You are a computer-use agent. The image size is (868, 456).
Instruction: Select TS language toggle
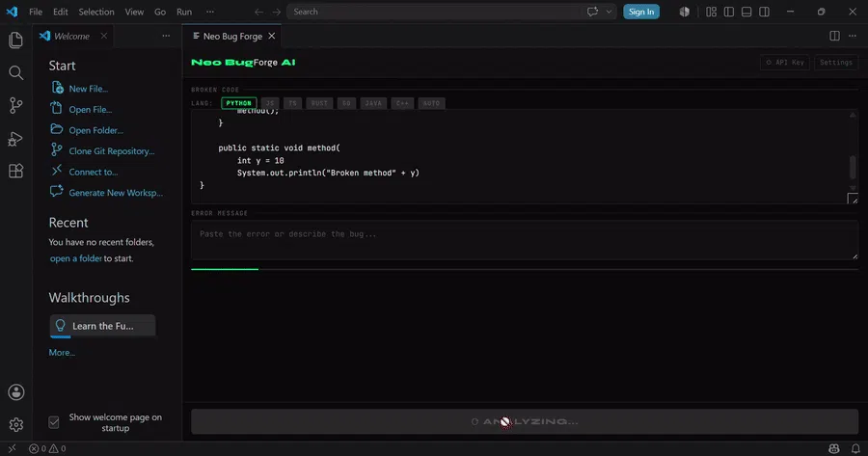coord(292,103)
